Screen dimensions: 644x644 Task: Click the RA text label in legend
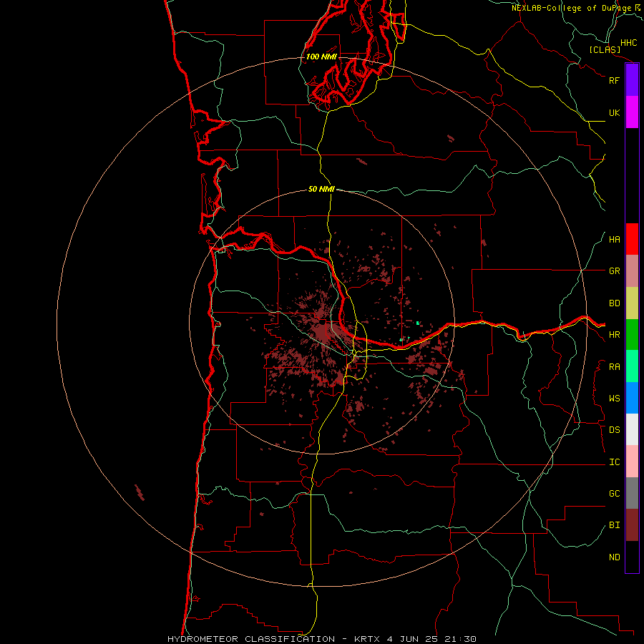[614, 367]
